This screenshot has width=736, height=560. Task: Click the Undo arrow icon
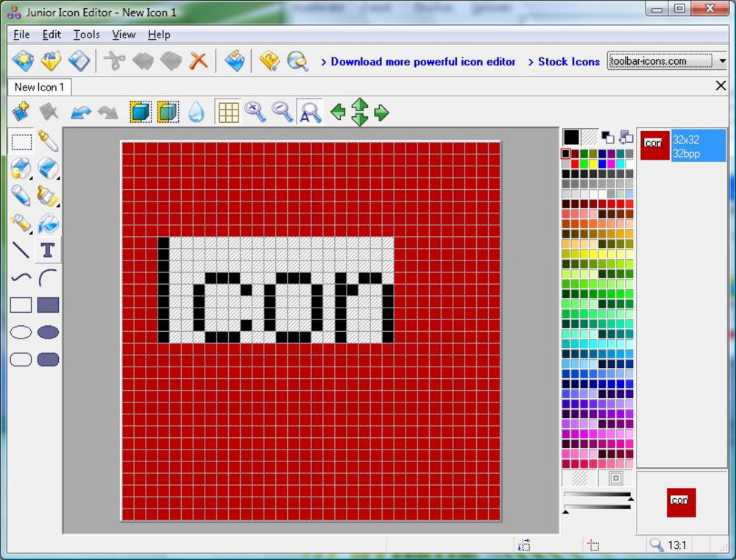coord(82,111)
